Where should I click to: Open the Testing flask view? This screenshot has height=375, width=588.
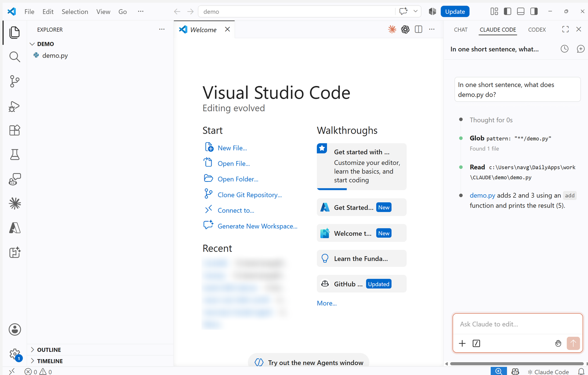click(15, 155)
